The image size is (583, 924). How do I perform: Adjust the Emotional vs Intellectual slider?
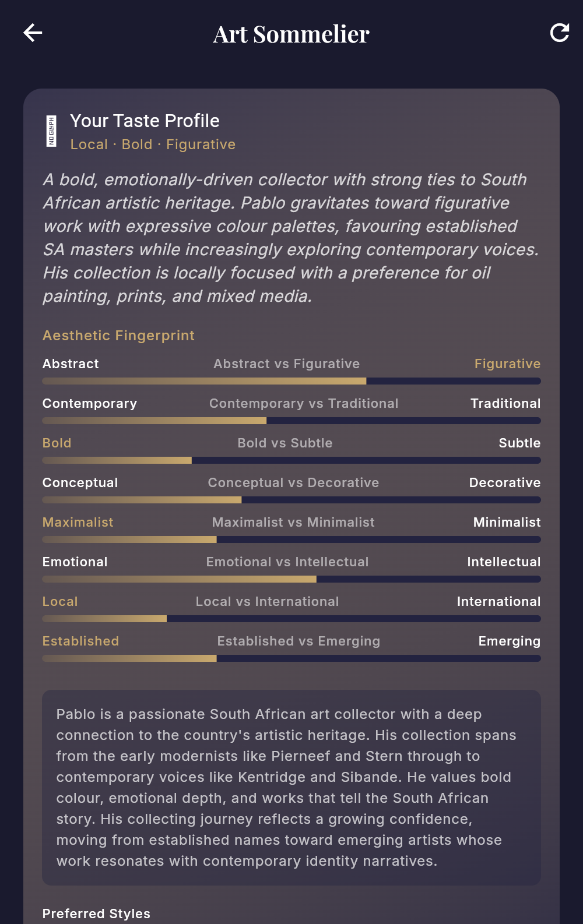291,579
